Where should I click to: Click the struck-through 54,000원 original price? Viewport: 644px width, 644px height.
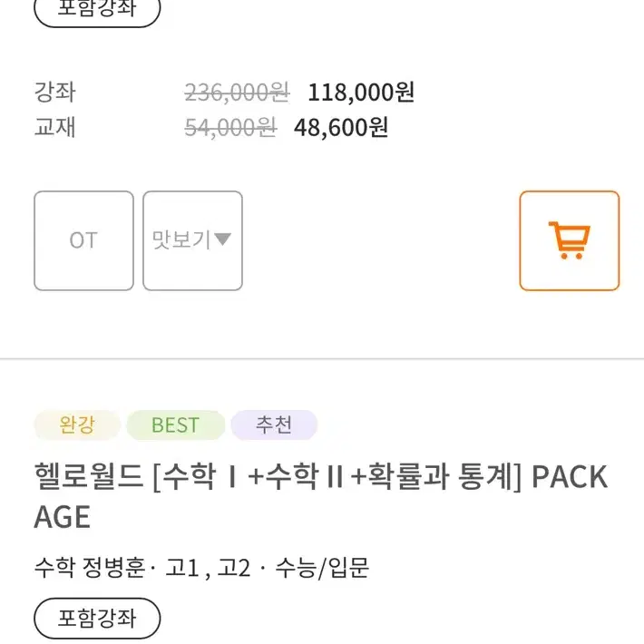(230, 127)
